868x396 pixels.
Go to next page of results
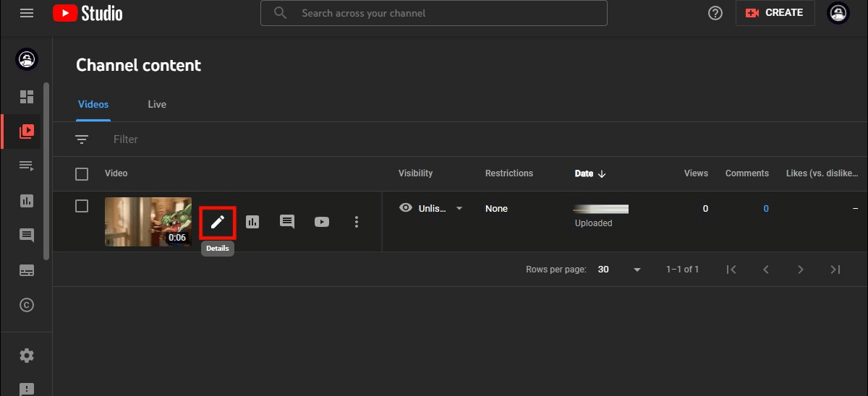click(x=801, y=270)
